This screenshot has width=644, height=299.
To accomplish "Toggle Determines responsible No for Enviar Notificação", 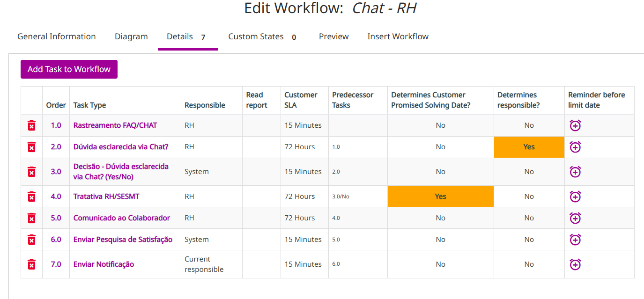I will pyautogui.click(x=529, y=264).
